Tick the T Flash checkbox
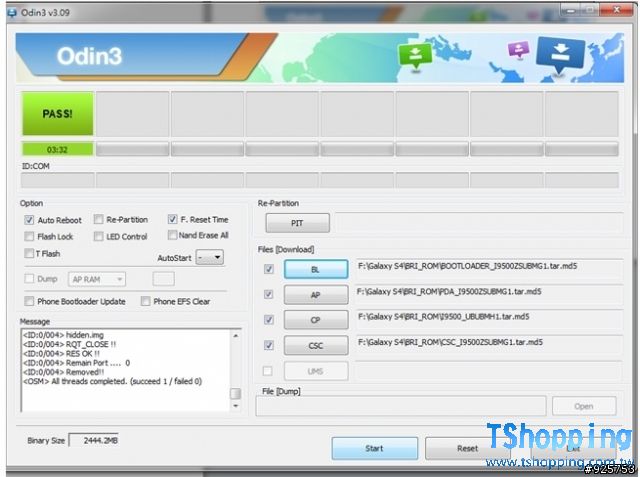Image resolution: width=640 pixels, height=477 pixels. [x=29, y=253]
